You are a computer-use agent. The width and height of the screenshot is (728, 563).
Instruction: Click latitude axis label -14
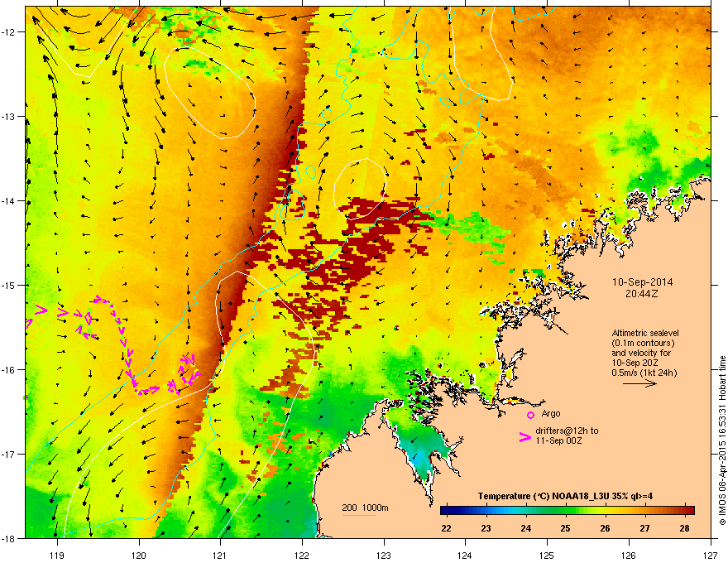(9, 200)
